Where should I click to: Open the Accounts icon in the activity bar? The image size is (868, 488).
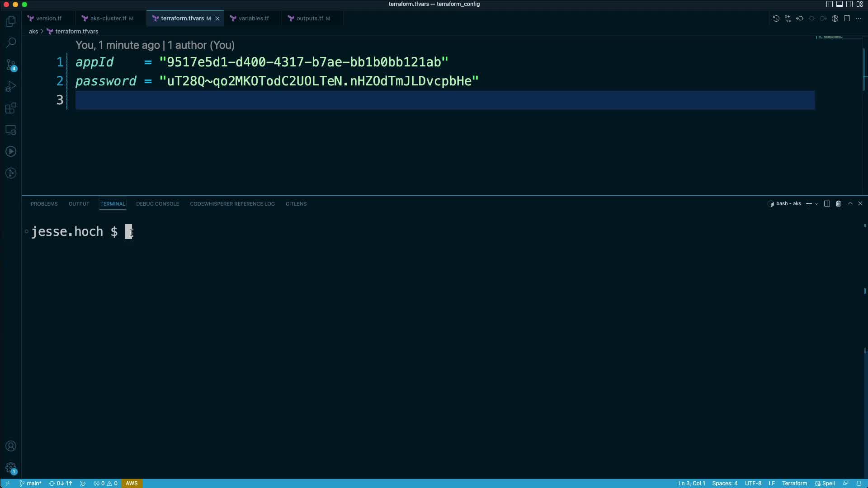[11, 446]
